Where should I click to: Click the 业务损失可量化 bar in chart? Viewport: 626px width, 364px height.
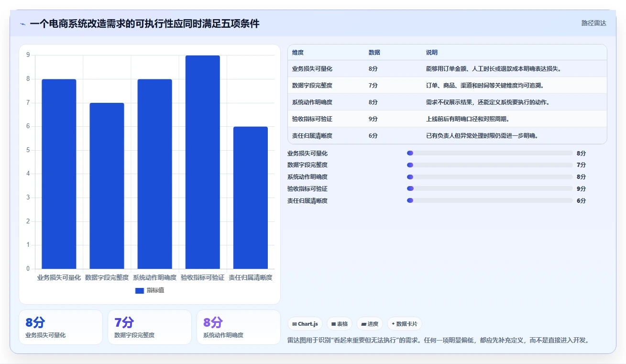point(59,174)
